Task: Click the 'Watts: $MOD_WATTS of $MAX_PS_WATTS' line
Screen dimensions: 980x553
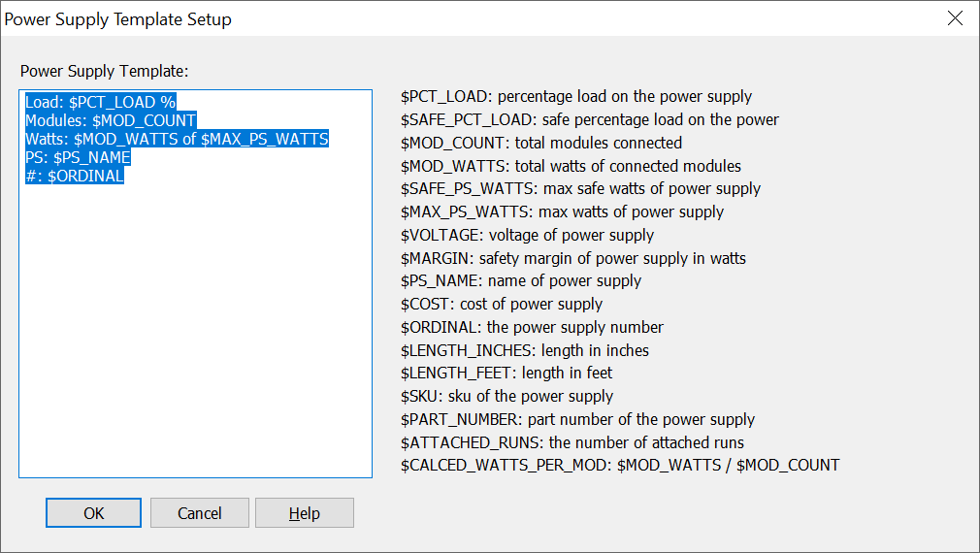Action: [177, 139]
